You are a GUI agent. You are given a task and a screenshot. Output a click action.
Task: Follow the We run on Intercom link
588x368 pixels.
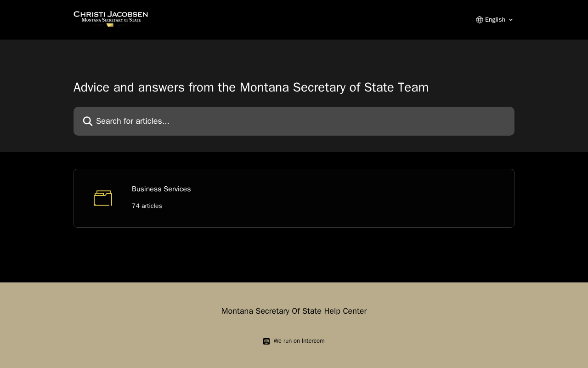299,341
